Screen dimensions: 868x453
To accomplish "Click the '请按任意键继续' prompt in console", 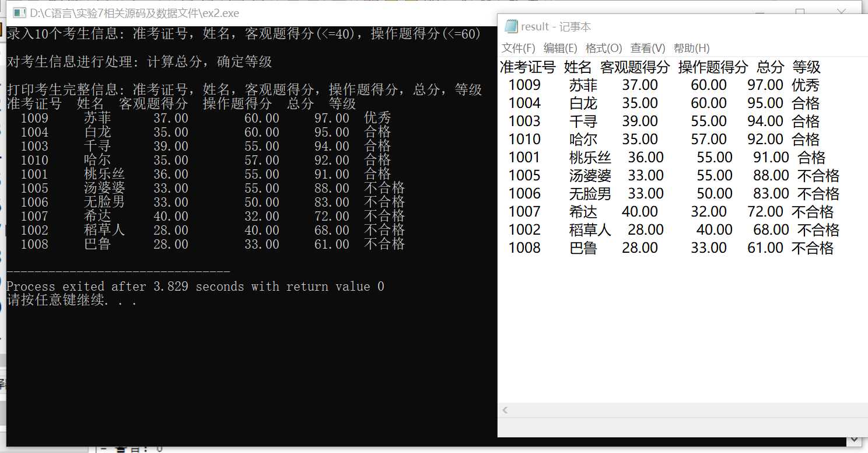I will point(72,301).
